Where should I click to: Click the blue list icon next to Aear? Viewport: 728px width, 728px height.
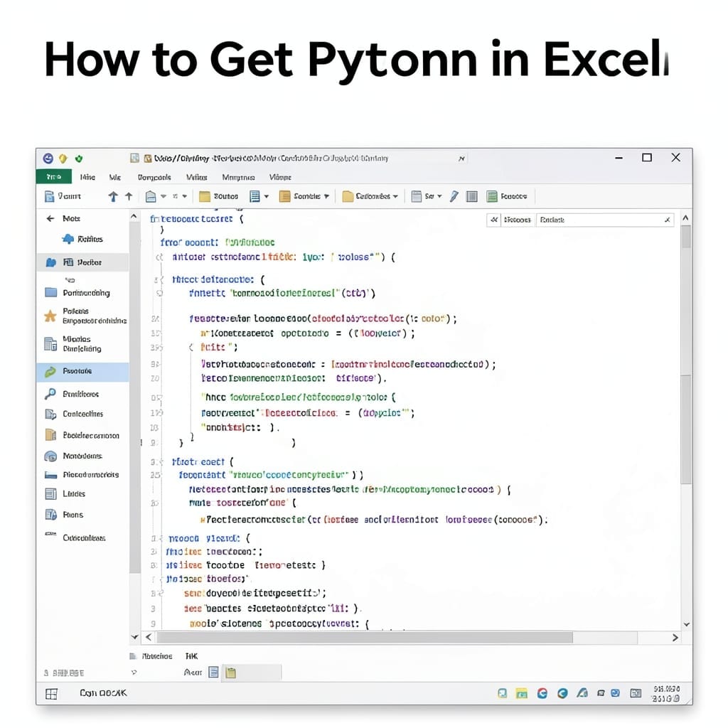[x=213, y=673]
